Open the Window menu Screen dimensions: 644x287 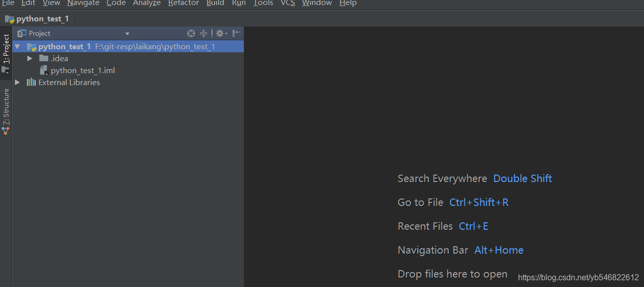point(317,3)
